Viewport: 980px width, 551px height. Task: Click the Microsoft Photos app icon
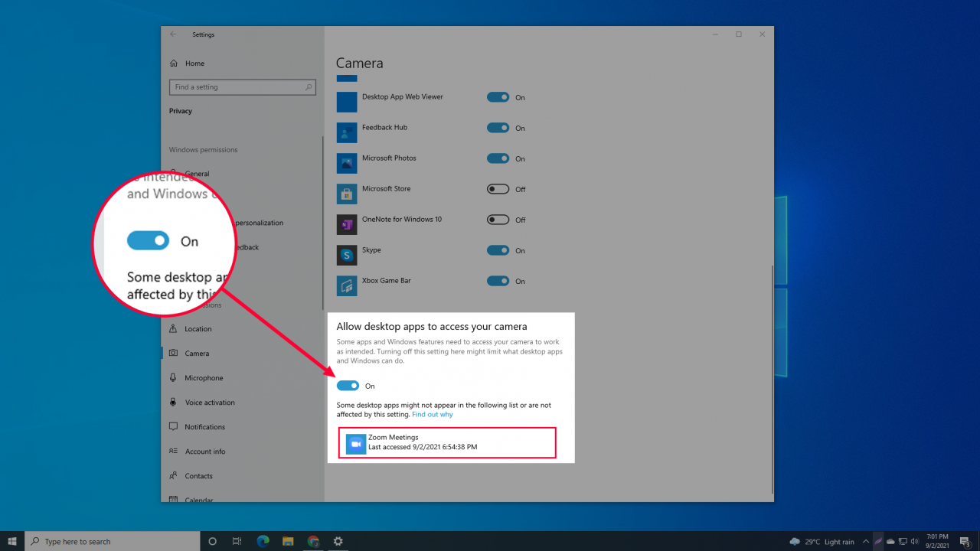click(x=346, y=162)
